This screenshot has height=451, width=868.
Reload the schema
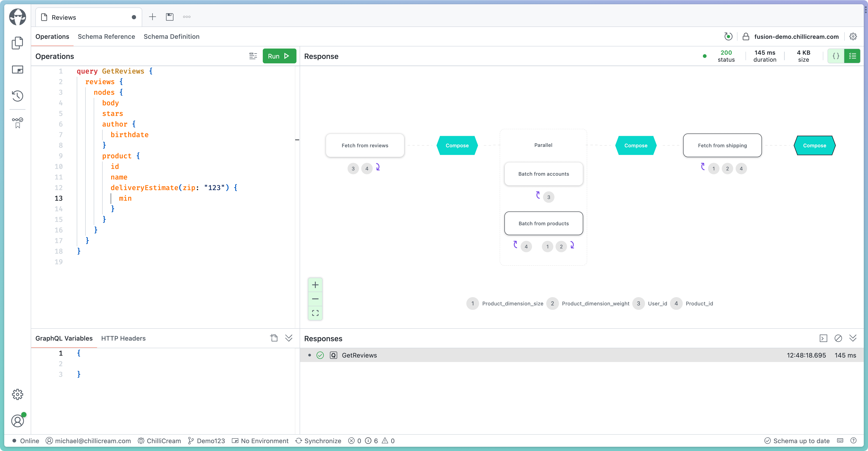(x=728, y=36)
